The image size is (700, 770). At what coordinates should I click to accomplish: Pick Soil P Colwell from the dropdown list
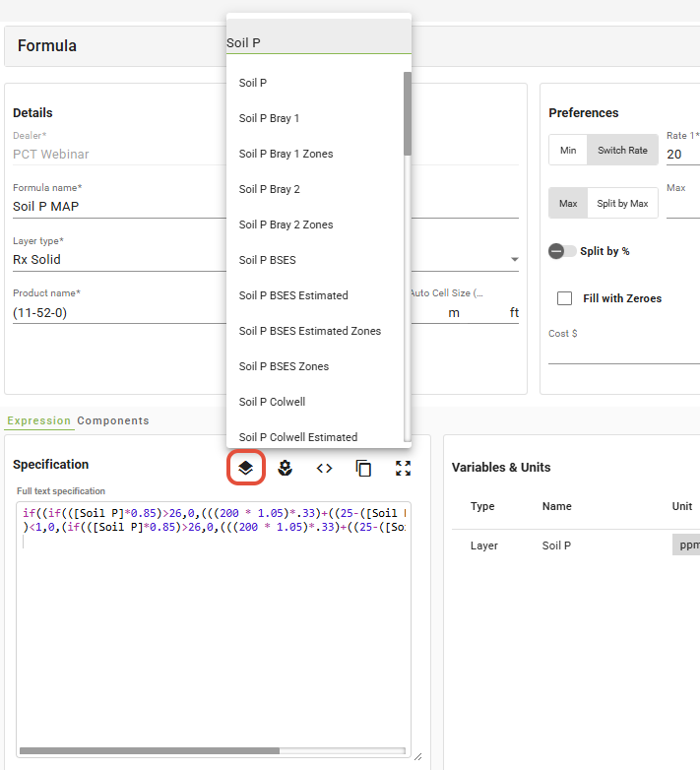(272, 402)
